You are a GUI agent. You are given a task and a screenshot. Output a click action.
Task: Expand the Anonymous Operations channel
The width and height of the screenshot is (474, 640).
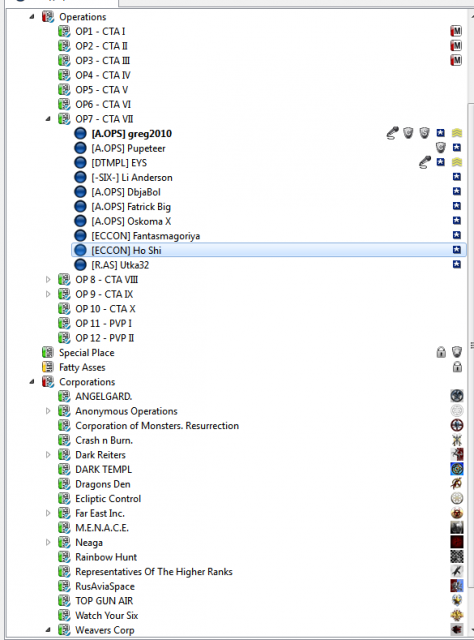point(48,411)
